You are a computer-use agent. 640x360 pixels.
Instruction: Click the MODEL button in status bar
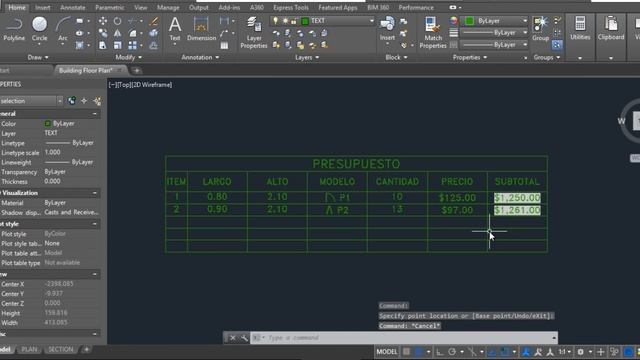(387, 352)
